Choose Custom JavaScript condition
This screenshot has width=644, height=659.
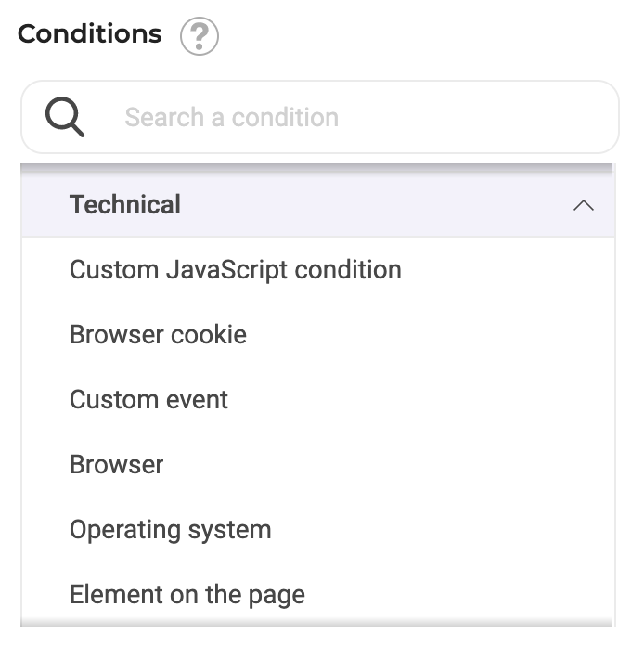coord(318,269)
